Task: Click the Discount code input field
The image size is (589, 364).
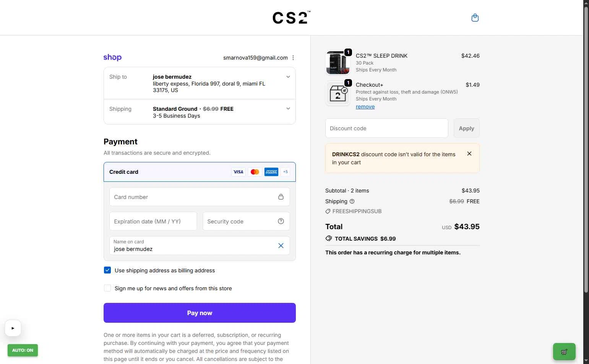Action: (x=386, y=128)
